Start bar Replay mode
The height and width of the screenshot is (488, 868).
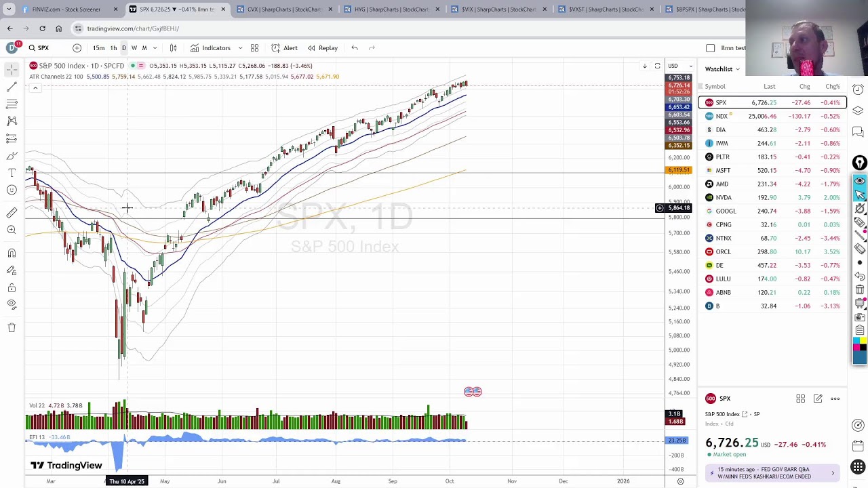pos(322,48)
